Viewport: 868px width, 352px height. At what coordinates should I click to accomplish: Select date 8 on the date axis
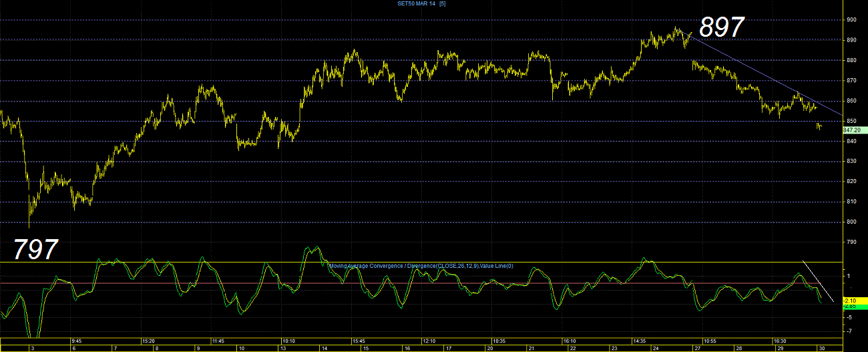tap(156, 348)
